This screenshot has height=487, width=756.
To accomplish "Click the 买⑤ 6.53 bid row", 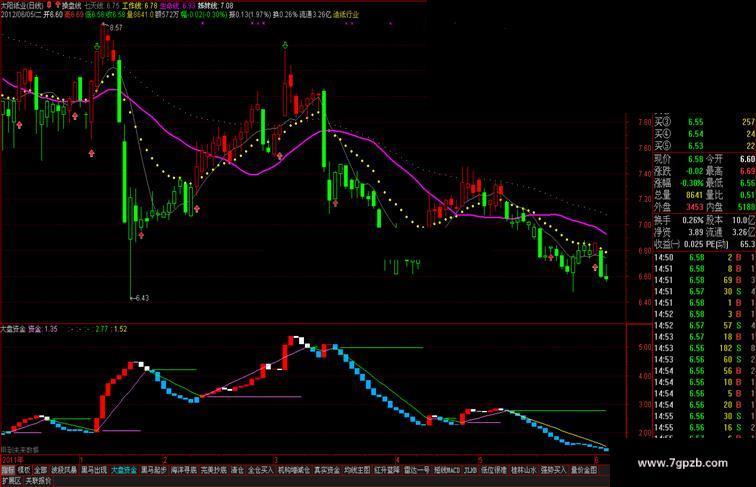I will coord(705,146).
